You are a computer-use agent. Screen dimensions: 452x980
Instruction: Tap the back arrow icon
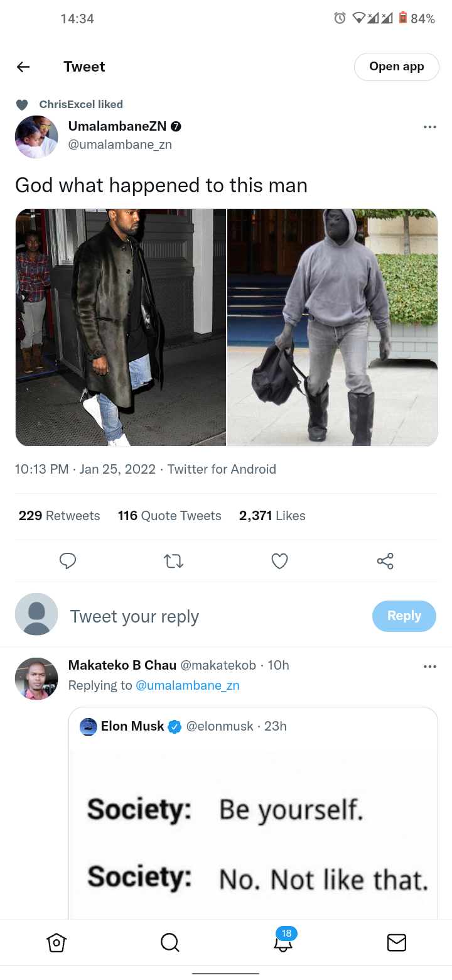pyautogui.click(x=23, y=67)
